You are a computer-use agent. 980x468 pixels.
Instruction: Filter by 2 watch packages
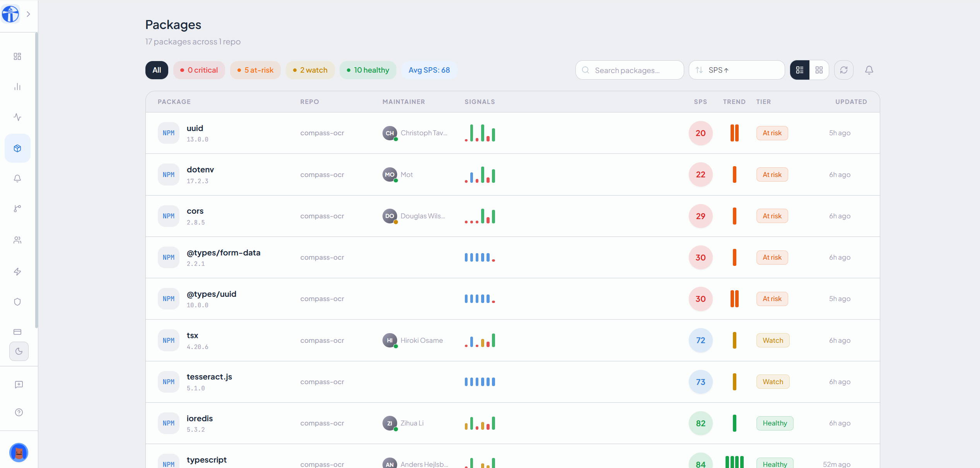point(310,70)
